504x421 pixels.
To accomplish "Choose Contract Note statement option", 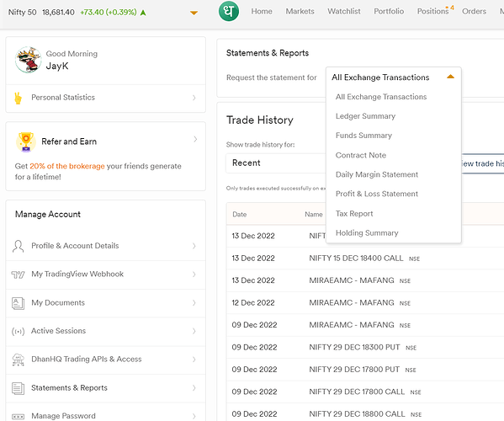I will 361,155.
